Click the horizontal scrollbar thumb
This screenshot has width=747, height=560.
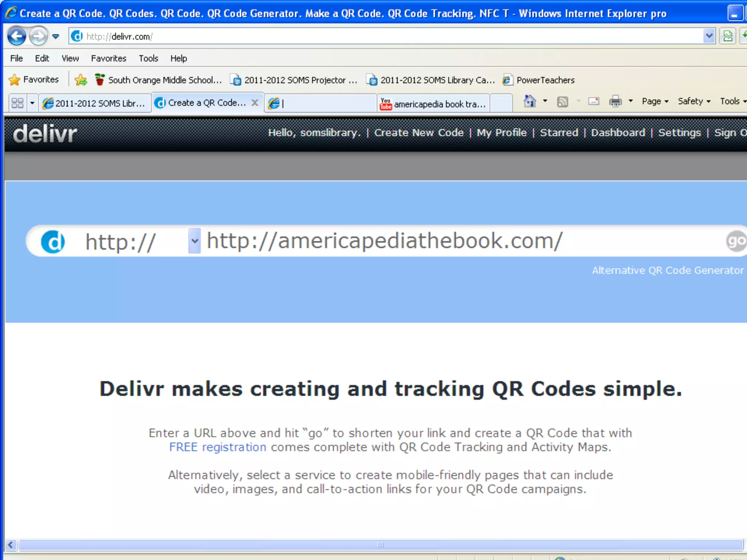point(380,545)
